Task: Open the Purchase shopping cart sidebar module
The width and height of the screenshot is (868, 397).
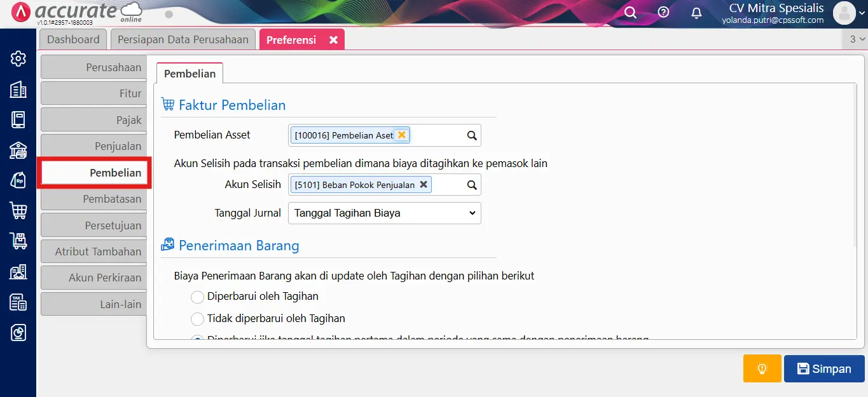Action: (x=18, y=210)
